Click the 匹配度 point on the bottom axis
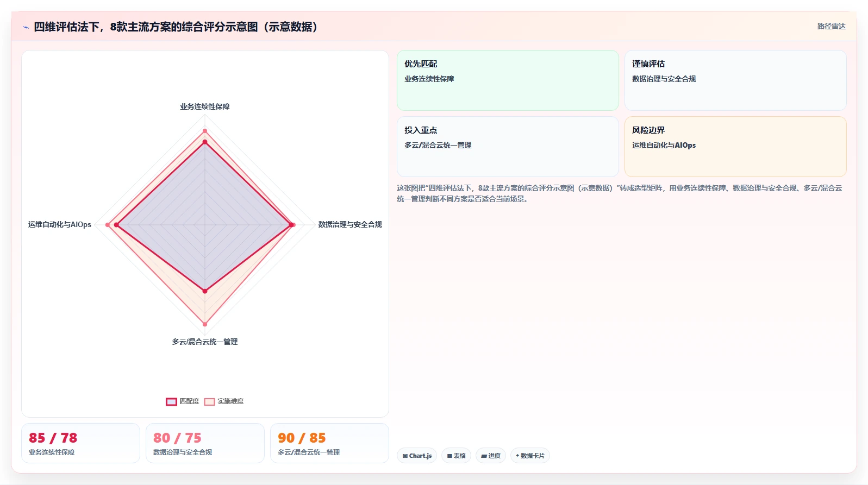The height and width of the screenshot is (485, 868). (x=205, y=291)
